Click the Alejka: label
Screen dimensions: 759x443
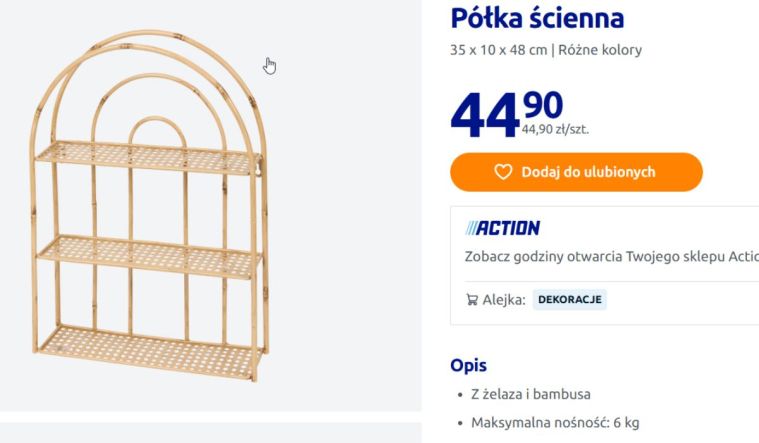tap(504, 299)
